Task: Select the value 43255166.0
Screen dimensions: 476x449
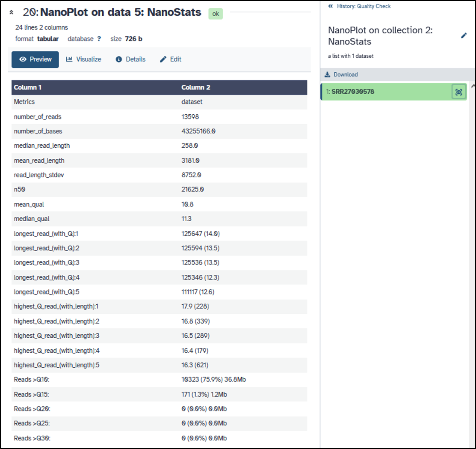Action: (198, 131)
